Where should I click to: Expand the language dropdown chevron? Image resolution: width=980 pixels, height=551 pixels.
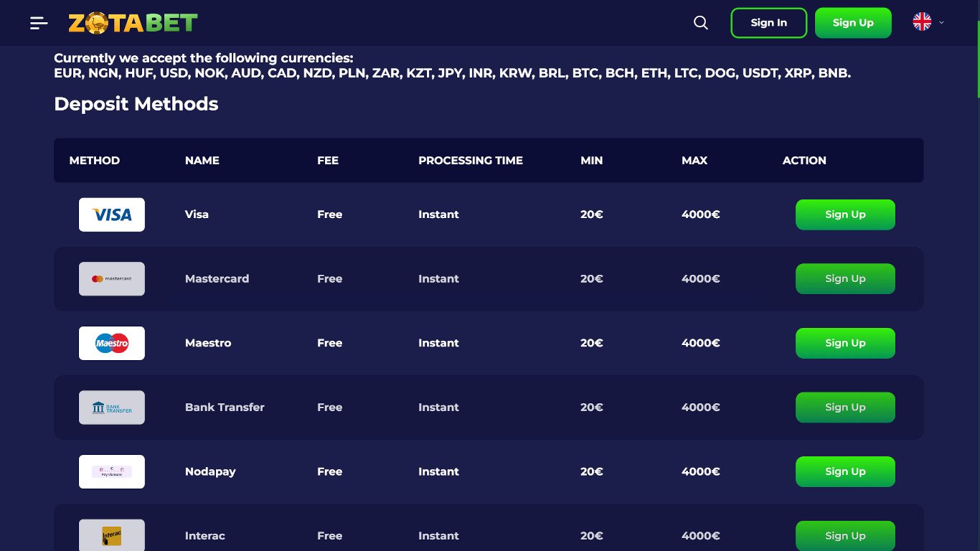click(941, 22)
